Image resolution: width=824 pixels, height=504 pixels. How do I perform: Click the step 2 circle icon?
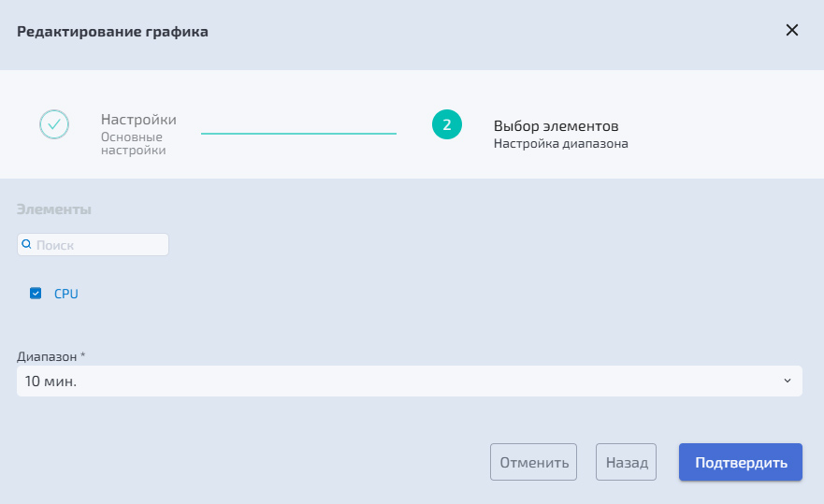pos(447,124)
